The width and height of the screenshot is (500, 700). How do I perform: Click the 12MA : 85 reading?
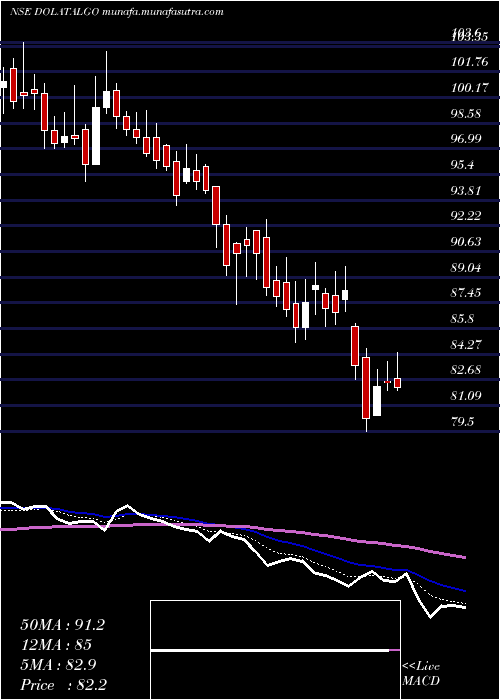[56, 645]
